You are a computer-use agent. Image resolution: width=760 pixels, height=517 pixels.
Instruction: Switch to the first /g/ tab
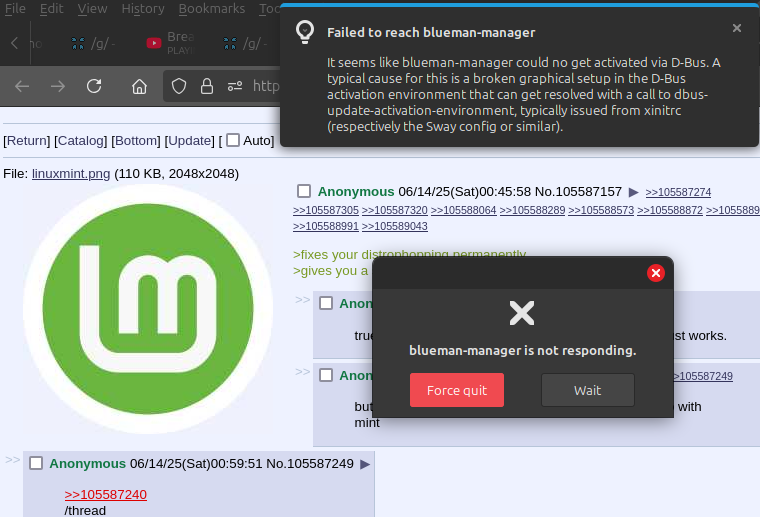[x=93, y=43]
